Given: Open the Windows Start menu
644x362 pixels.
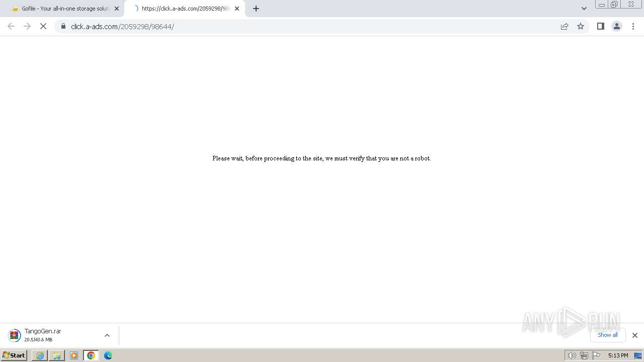Looking at the screenshot, I should click(x=14, y=355).
